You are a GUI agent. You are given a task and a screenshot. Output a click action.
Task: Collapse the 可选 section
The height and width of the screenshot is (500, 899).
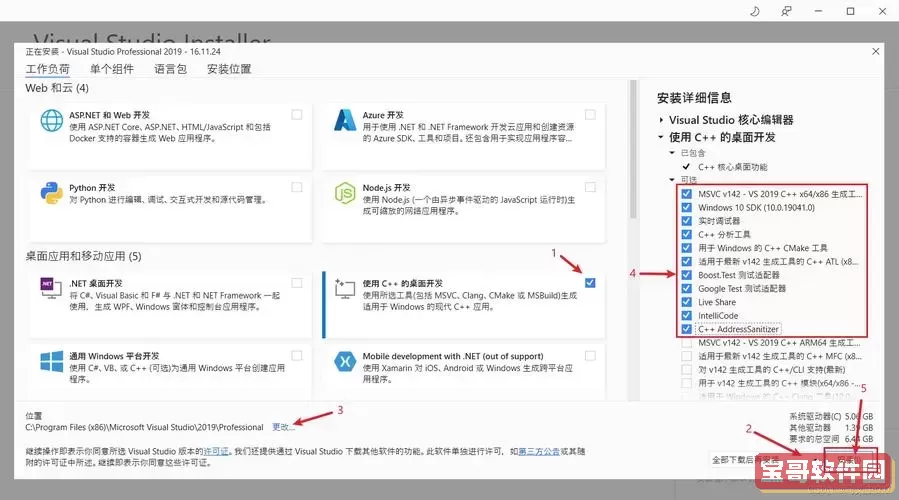[673, 179]
